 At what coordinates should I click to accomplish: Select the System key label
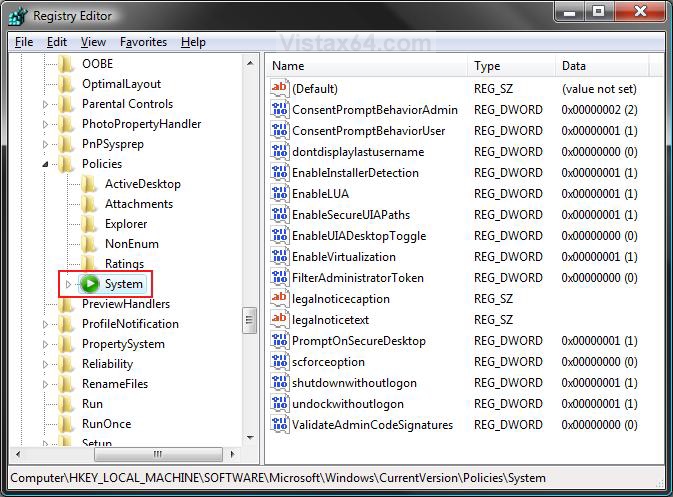(124, 284)
